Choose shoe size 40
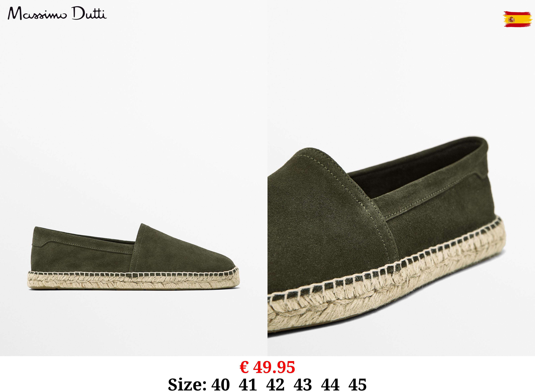This screenshot has width=535, height=392. point(221,384)
